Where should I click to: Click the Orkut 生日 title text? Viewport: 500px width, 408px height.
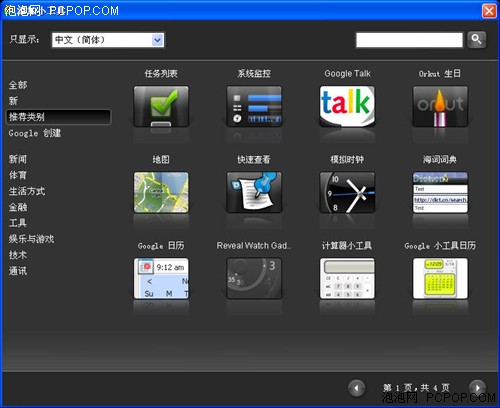coord(440,73)
